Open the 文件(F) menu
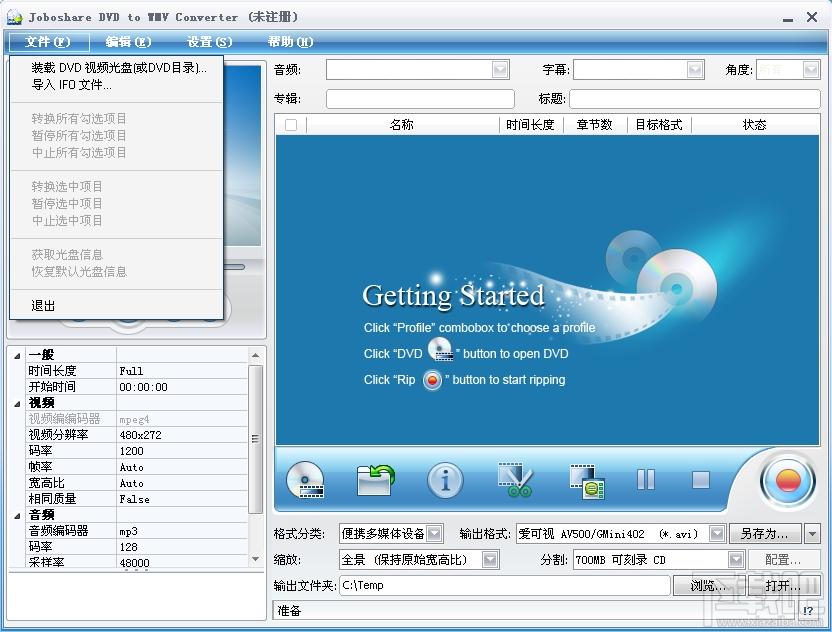Viewport: 832px width, 632px height. [x=48, y=41]
